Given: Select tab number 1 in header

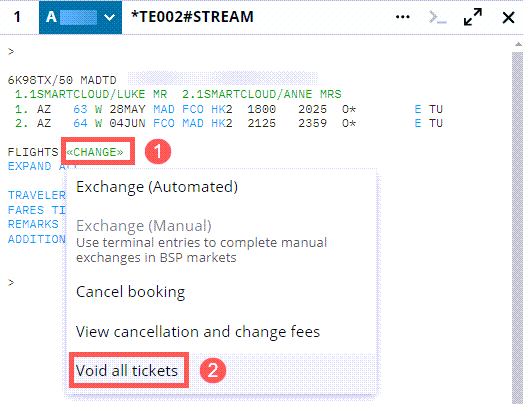Looking at the screenshot, I should click(x=17, y=17).
